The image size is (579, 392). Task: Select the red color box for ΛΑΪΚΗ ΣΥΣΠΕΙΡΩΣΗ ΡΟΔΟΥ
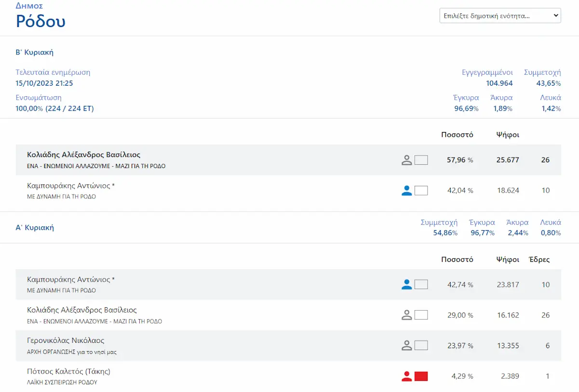pos(421,376)
